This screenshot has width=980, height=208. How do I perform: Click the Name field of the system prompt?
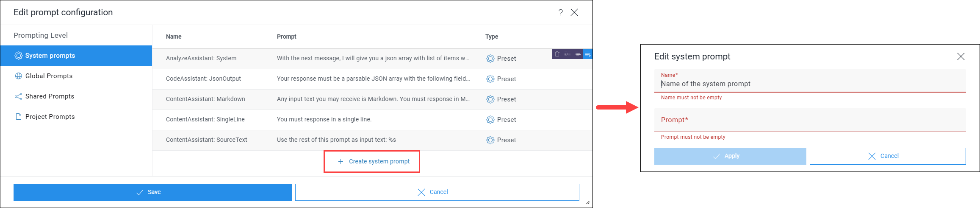[x=810, y=81]
